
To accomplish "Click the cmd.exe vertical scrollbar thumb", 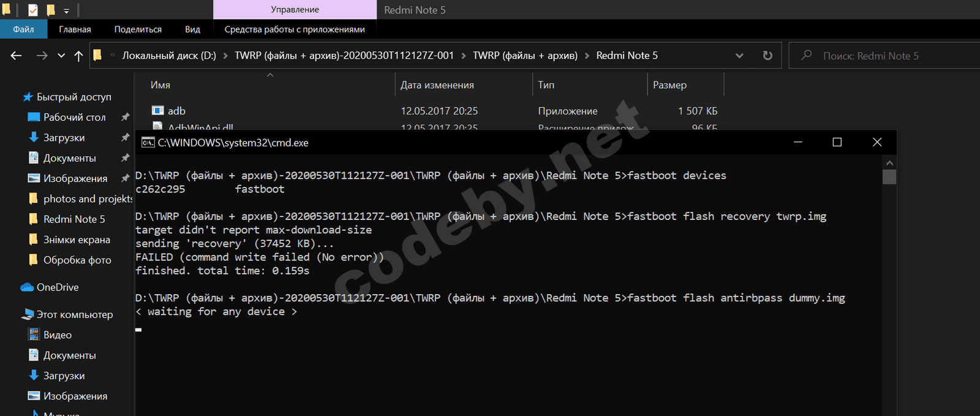I will coord(889,176).
